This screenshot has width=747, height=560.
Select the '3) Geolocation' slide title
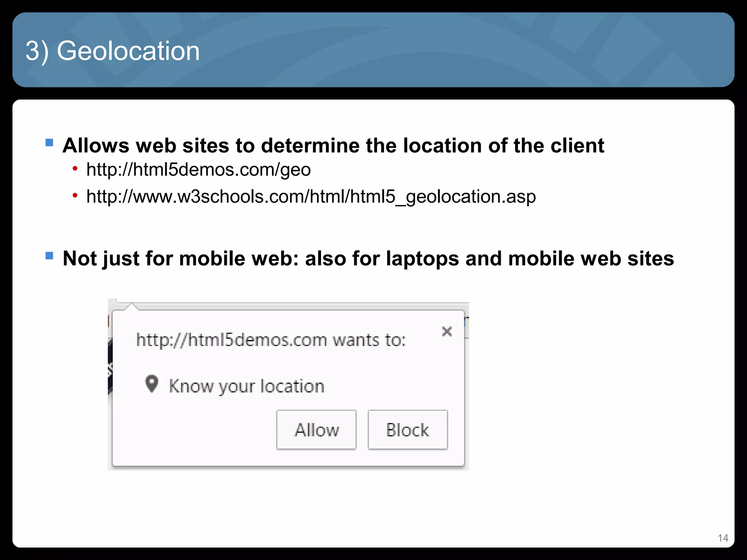point(113,51)
